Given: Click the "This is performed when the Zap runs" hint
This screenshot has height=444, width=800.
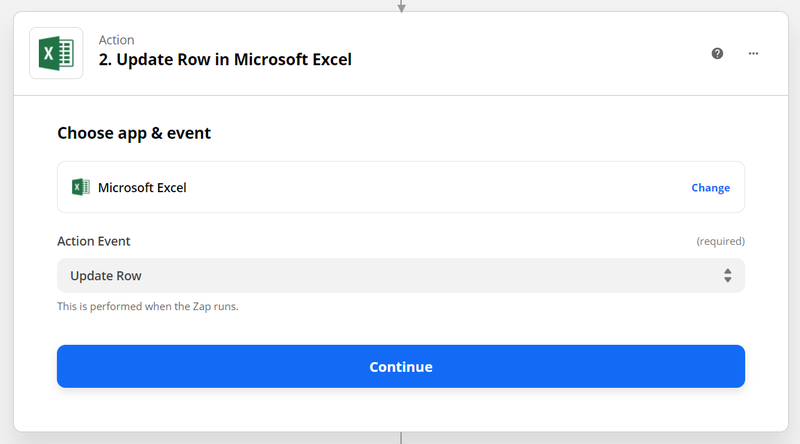Looking at the screenshot, I should (148, 306).
